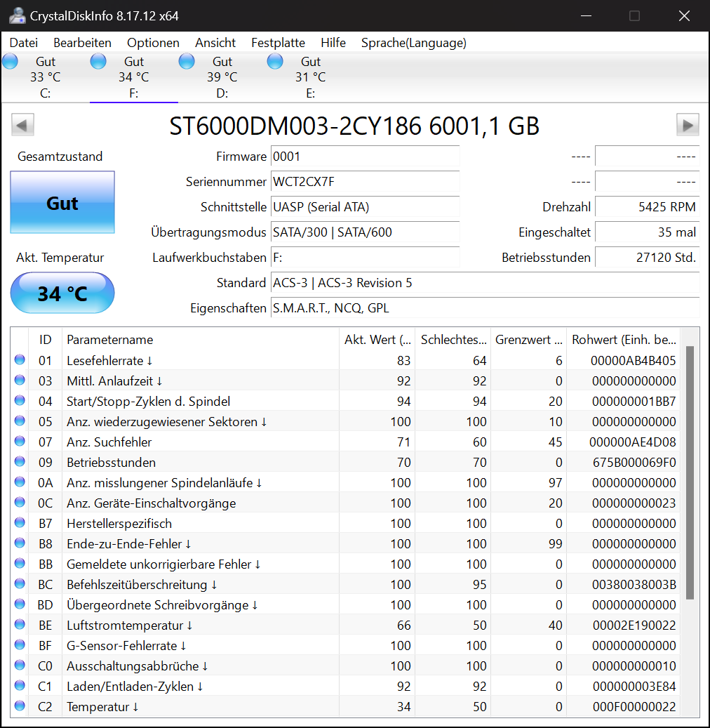
Task: Click status orb of G-Sensor-Fehlerrate row
Action: pos(20,645)
